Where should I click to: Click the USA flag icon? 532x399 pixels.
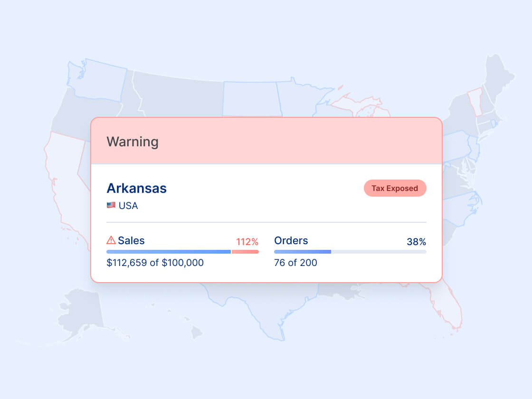pos(111,205)
